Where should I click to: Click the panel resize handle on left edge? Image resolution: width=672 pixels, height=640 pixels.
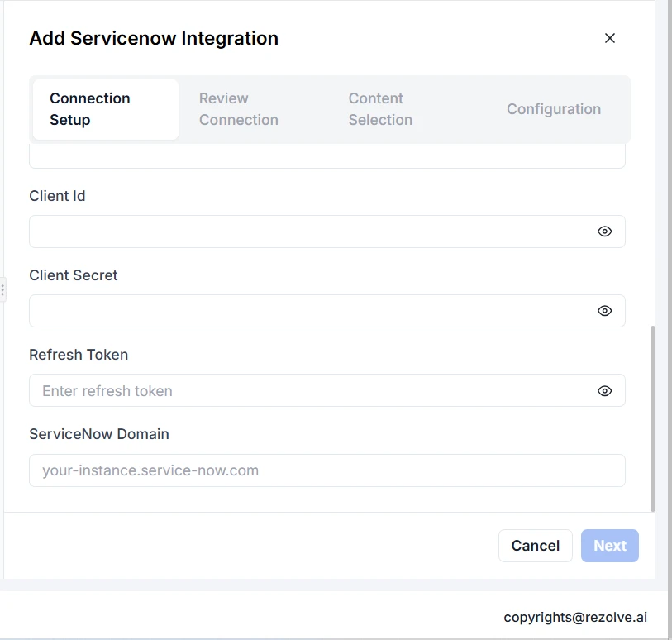coord(3,290)
